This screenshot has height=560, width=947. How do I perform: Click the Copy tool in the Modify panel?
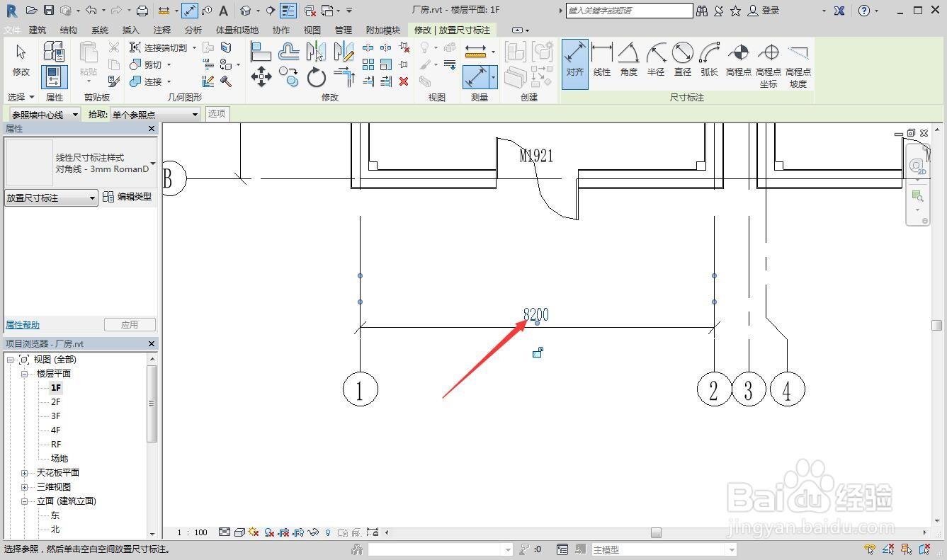tap(288, 77)
